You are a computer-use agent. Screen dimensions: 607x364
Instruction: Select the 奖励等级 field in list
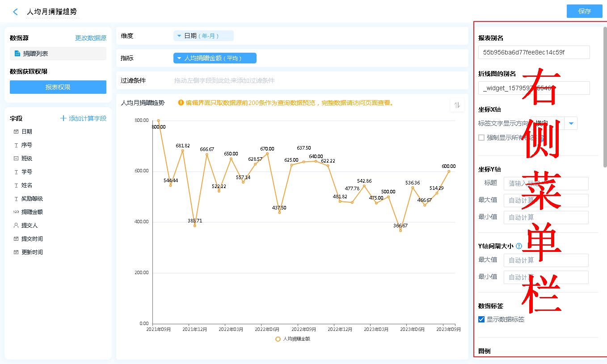point(32,199)
